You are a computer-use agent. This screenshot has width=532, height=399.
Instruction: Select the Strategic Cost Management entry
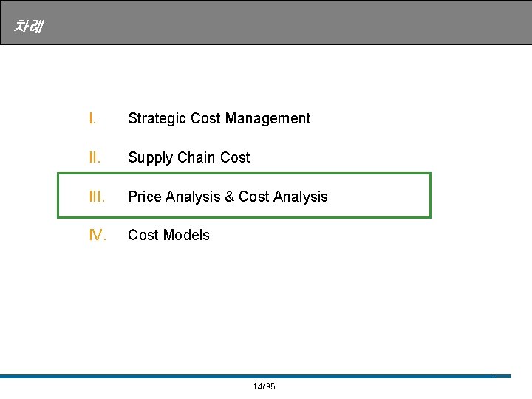click(x=219, y=118)
